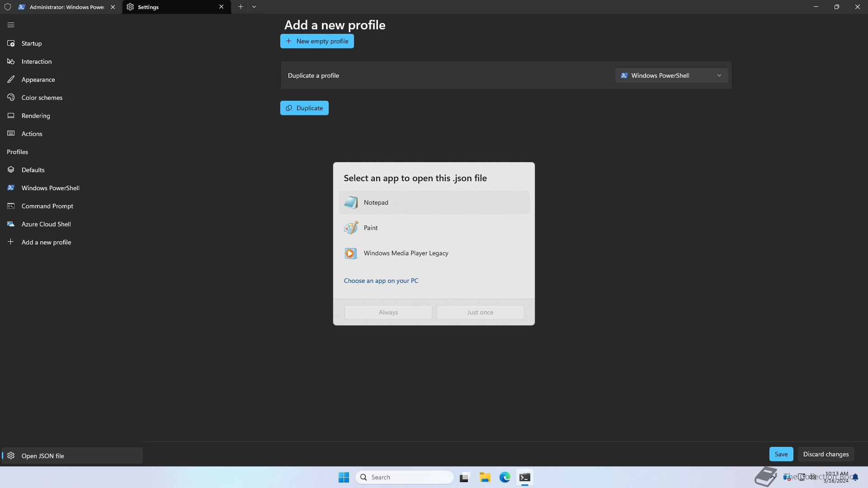868x488 pixels.
Task: Open the Azure Cloud Shell profile
Action: pos(72,224)
